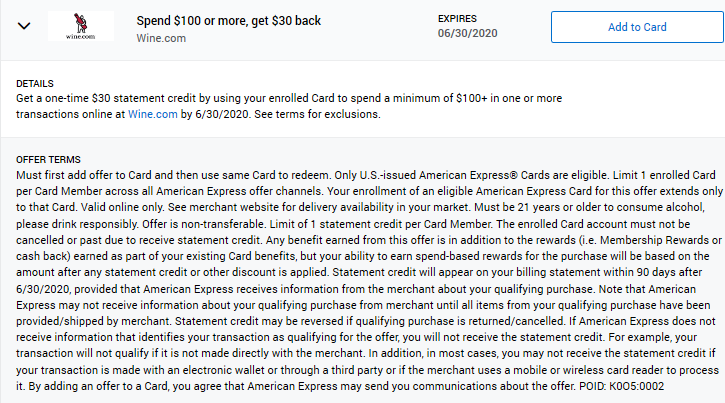Click 'Offer is non-transferable.' sentence
The width and height of the screenshot is (725, 403).
click(x=204, y=224)
